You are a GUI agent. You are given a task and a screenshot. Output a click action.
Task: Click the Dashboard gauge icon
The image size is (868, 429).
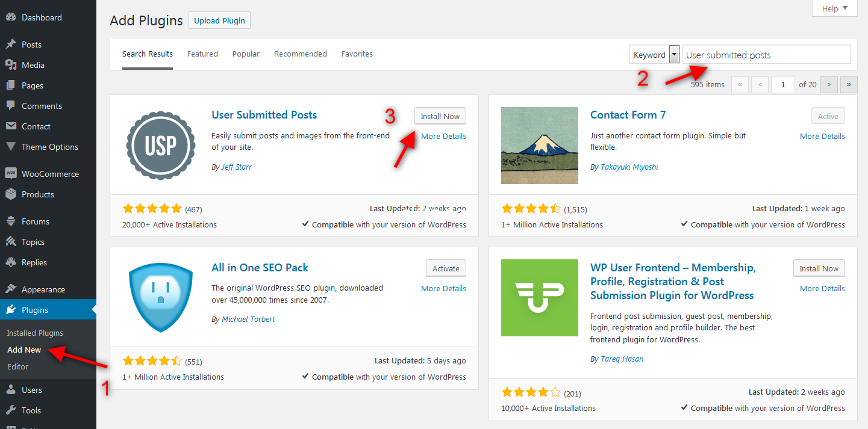click(x=10, y=17)
